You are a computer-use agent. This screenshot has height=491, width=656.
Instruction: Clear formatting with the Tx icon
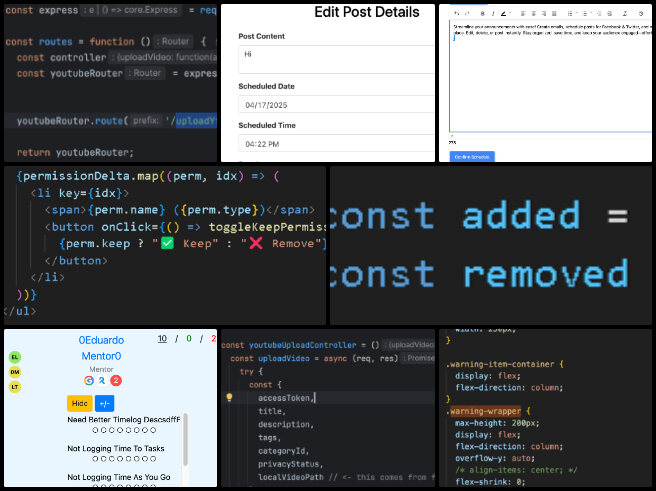(x=625, y=13)
